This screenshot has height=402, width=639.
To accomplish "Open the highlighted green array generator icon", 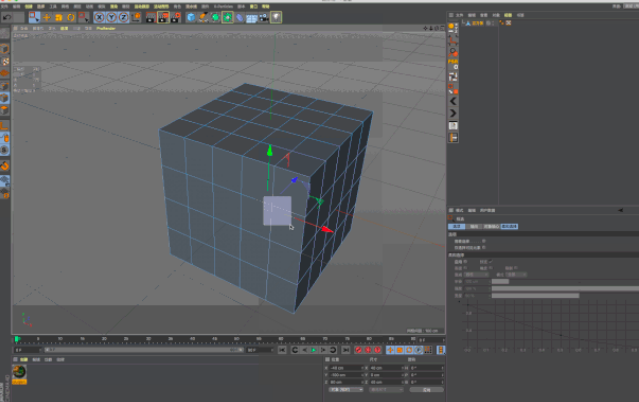I will point(227,17).
